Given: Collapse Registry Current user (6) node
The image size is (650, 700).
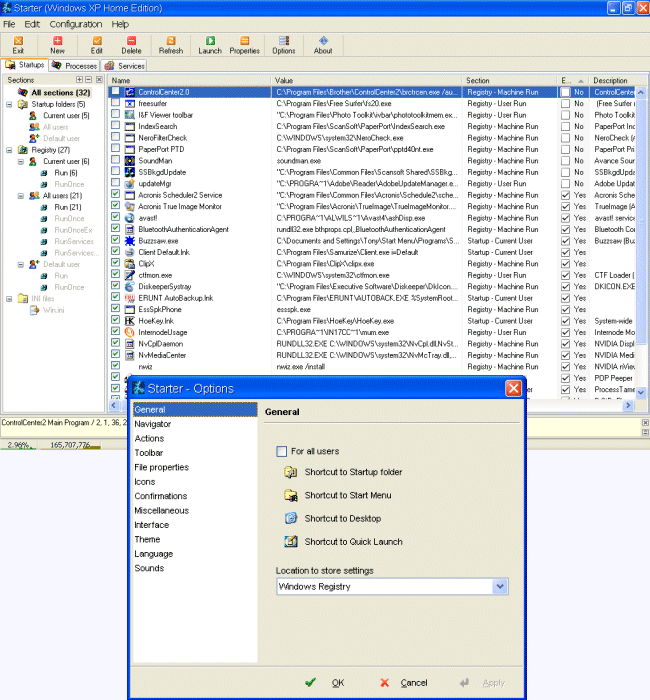Looking at the screenshot, I should pos(21,162).
